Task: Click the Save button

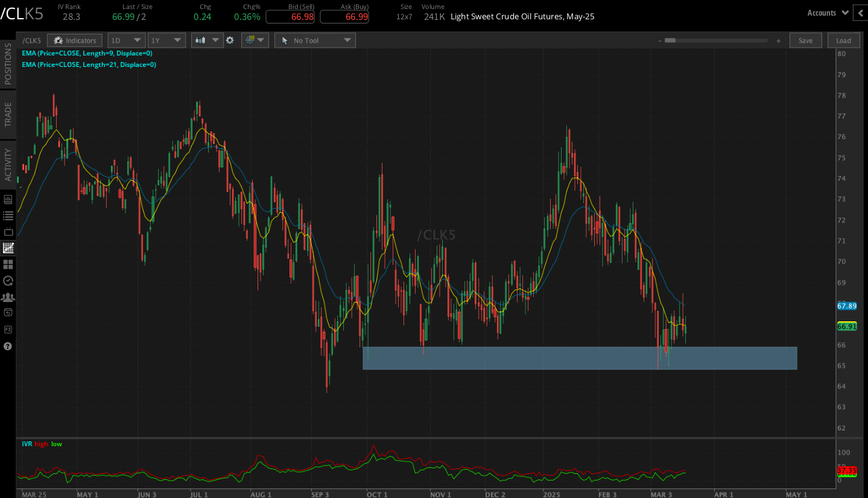Action: click(x=805, y=40)
